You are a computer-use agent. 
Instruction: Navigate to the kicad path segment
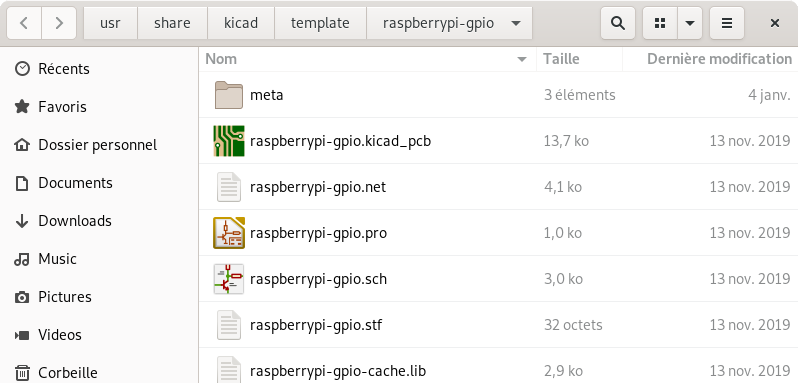pyautogui.click(x=241, y=23)
